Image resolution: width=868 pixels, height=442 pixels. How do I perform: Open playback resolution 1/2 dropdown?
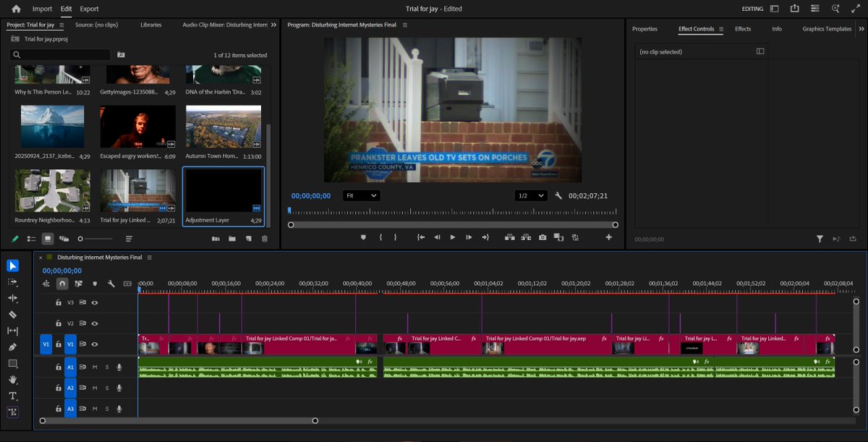[x=531, y=195]
